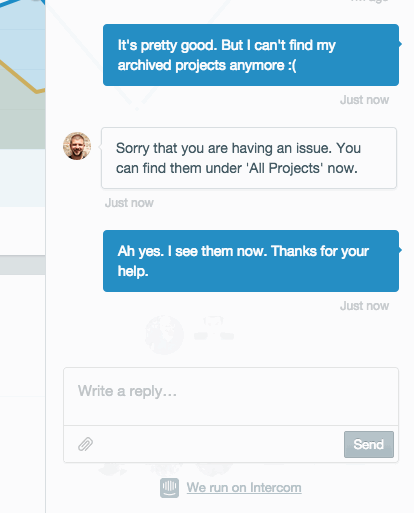Click the faded globe illustration behind the chat

[165, 334]
